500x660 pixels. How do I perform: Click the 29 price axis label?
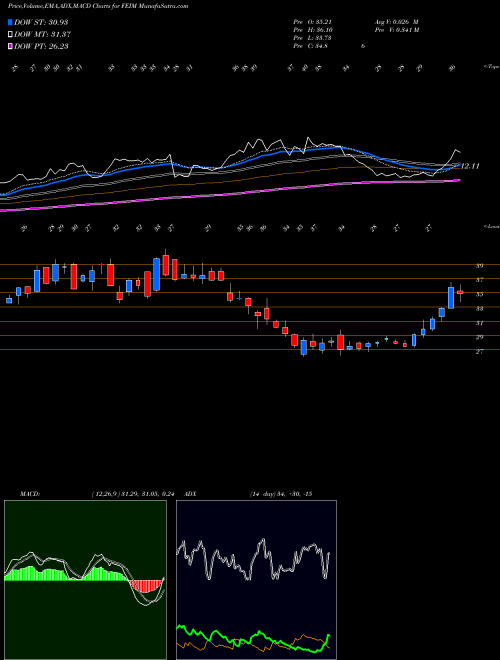coord(479,337)
